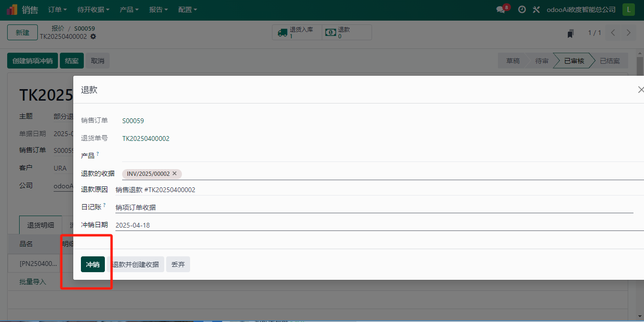This screenshot has height=322, width=644.
Task: Click 创建销项冲销 button
Action: (33, 61)
